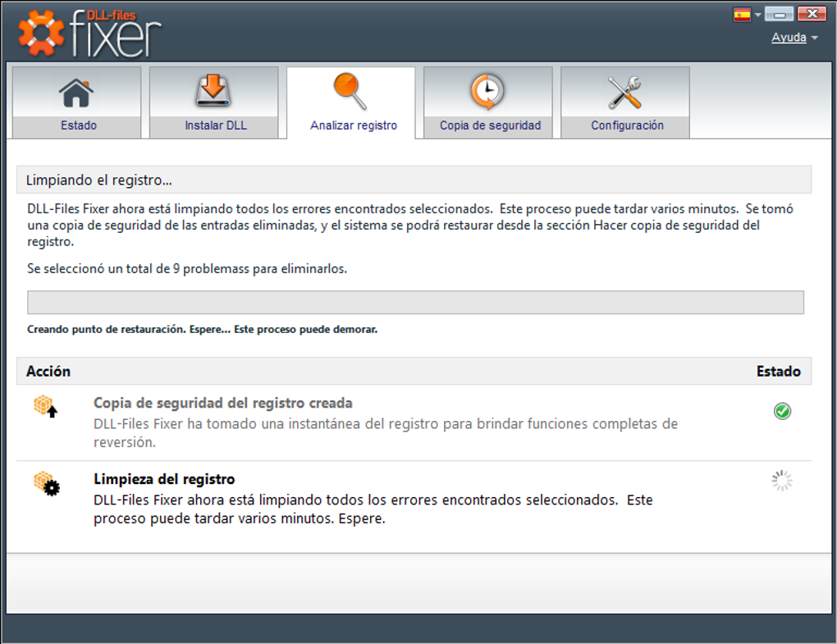The width and height of the screenshot is (837, 644).
Task: Click the house icon on Estado tab
Action: (x=76, y=93)
